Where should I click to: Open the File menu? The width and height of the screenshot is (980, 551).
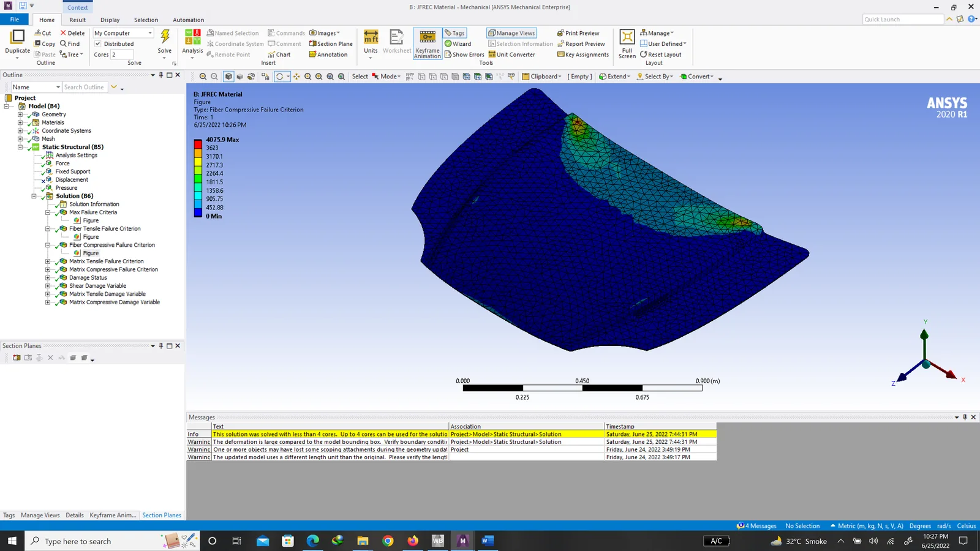(x=14, y=20)
